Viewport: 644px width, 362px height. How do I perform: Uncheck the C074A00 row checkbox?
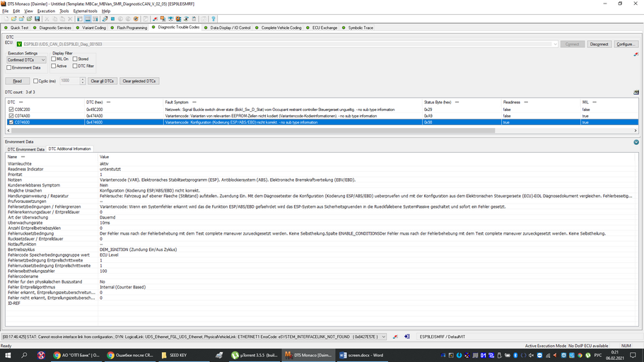point(11,116)
